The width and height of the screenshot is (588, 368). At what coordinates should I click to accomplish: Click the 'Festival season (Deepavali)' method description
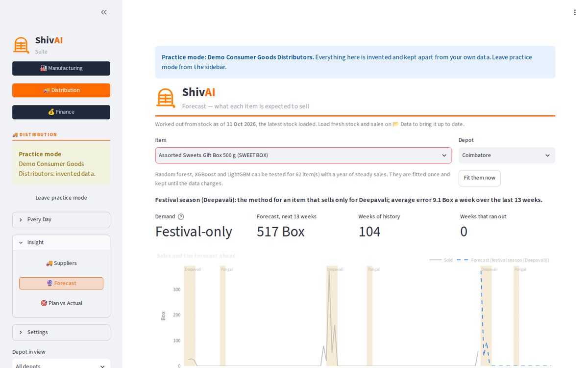(x=349, y=200)
